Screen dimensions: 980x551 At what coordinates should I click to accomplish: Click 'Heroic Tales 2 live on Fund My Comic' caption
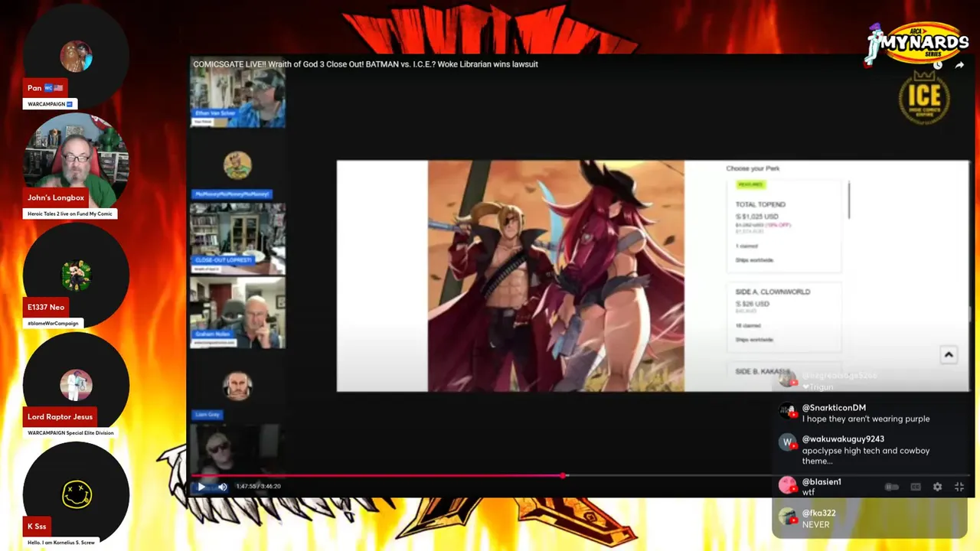pos(70,214)
